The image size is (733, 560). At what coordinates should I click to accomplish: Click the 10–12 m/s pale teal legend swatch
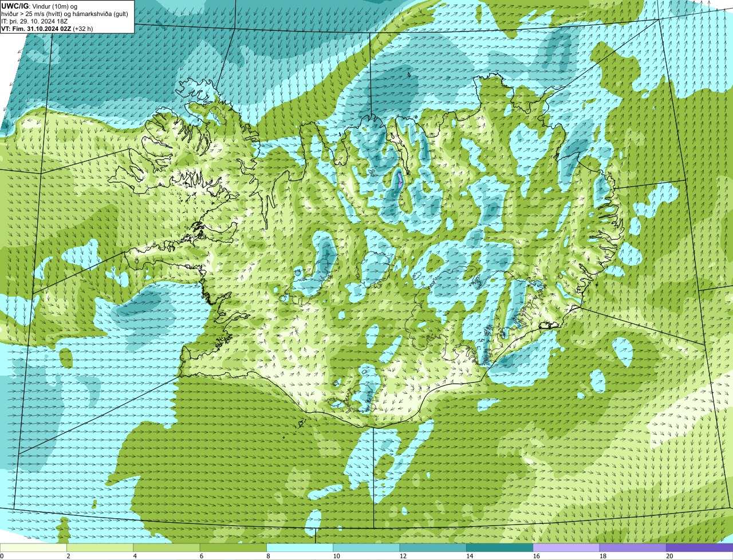366,547
